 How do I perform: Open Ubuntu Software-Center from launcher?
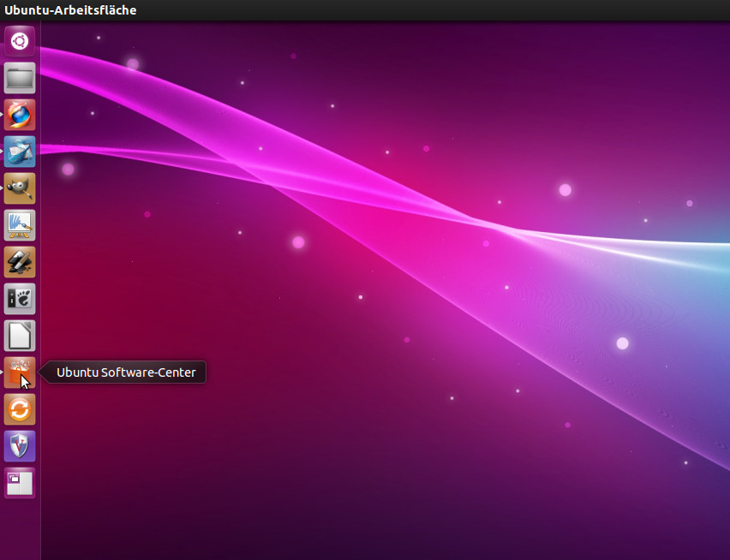point(20,372)
